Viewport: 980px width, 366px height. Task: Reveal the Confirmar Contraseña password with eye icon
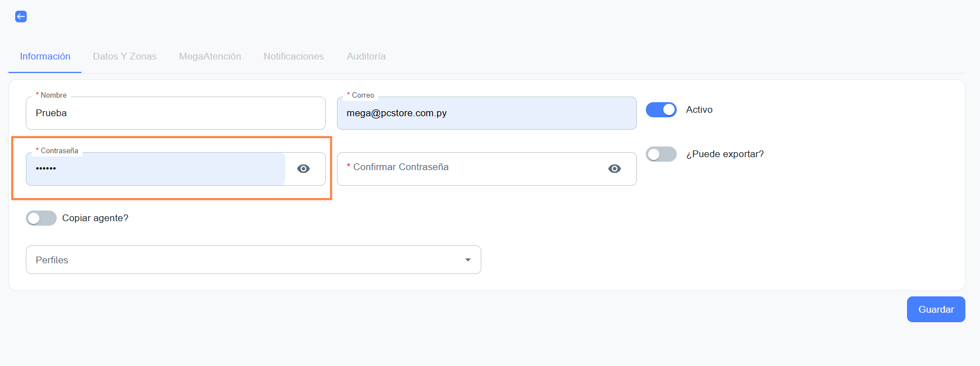pyautogui.click(x=614, y=169)
